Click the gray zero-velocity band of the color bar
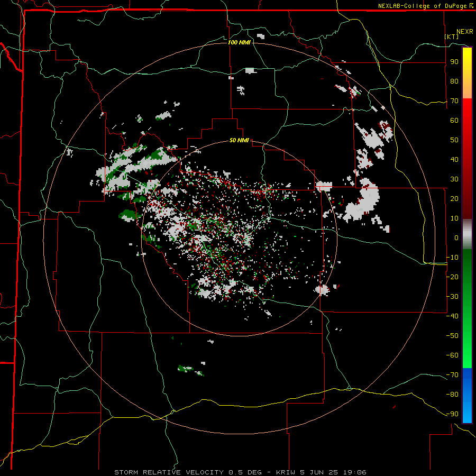The width and height of the screenshot is (476, 476). 467,234
